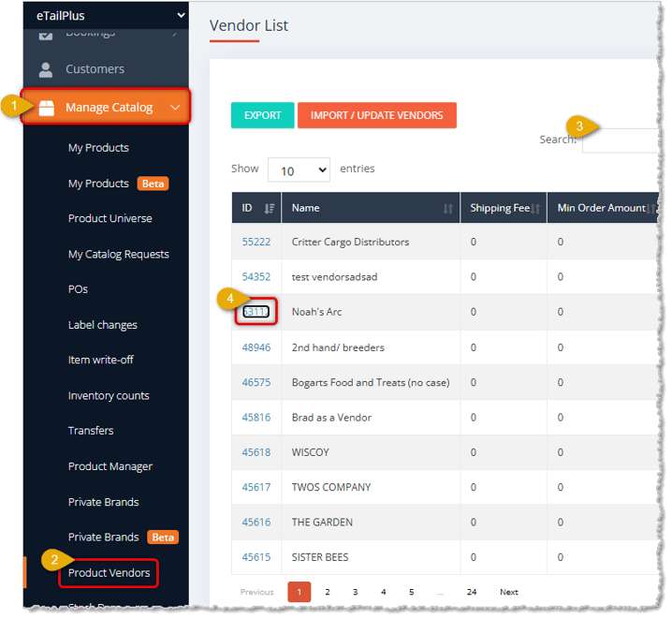The image size is (672, 619).
Task: Click into the vendor Search field
Action: 621,140
